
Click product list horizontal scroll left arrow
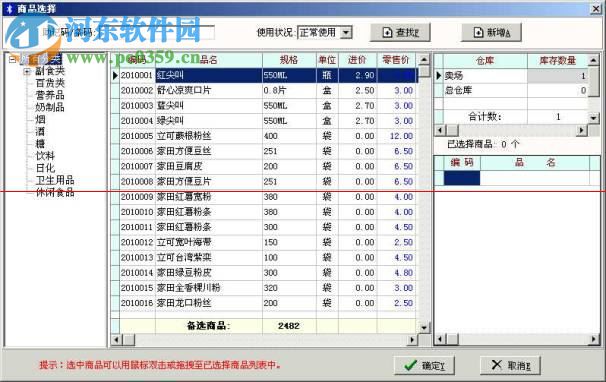[116, 340]
